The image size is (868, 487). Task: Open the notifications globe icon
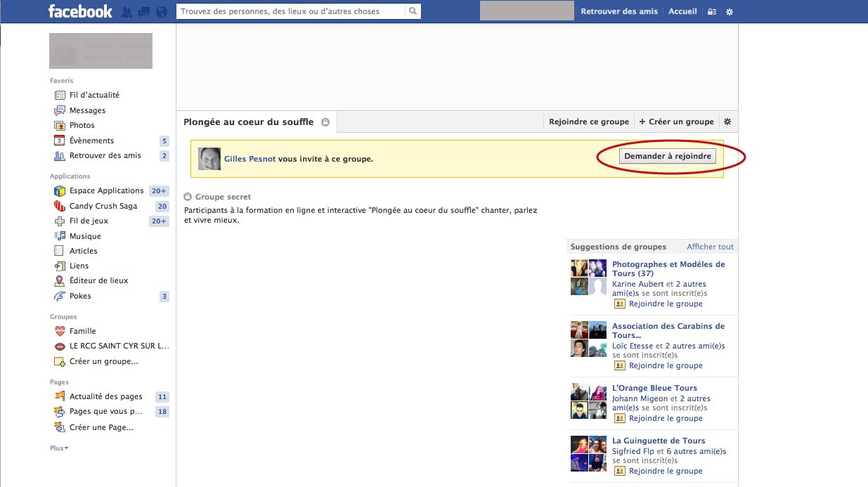(x=162, y=12)
